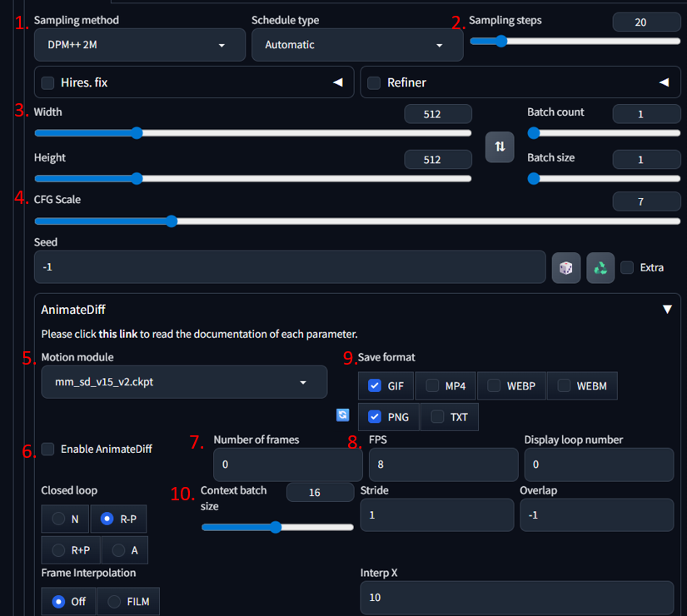Viewport: 687px width, 616px height.
Task: Click the dice icon to randomize seed
Action: pyautogui.click(x=566, y=267)
